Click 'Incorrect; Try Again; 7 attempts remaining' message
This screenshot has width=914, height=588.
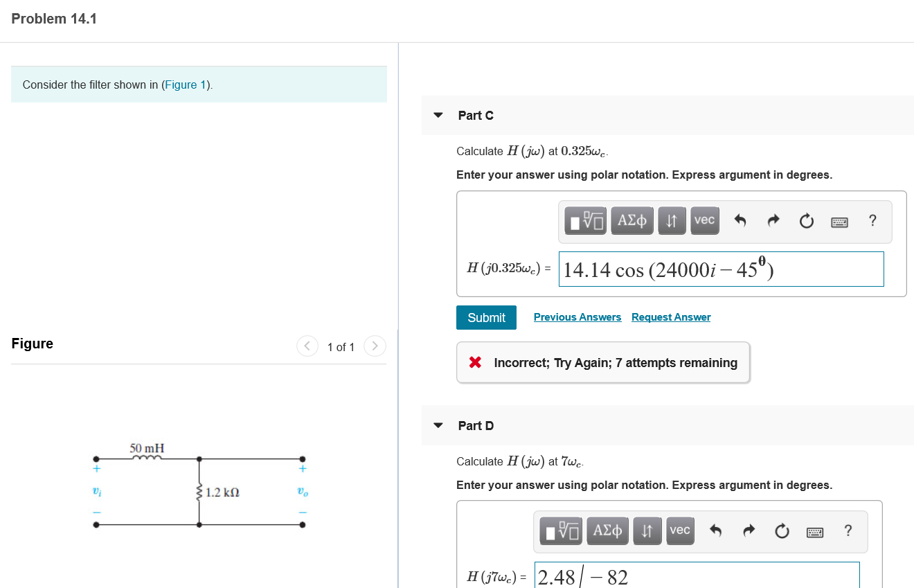coord(603,362)
